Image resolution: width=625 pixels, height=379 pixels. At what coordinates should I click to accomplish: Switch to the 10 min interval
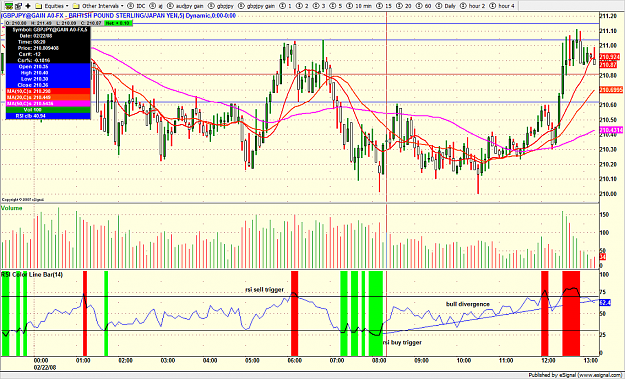(x=360, y=6)
